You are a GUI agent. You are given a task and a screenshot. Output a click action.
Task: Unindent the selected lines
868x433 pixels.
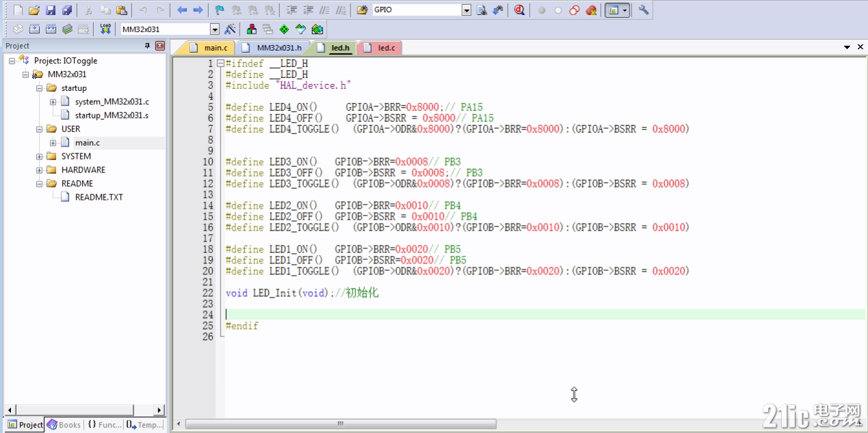(308, 10)
